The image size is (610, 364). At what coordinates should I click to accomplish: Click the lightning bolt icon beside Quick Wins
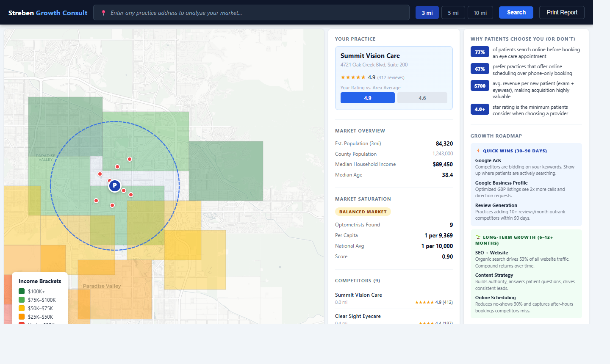[x=478, y=150]
